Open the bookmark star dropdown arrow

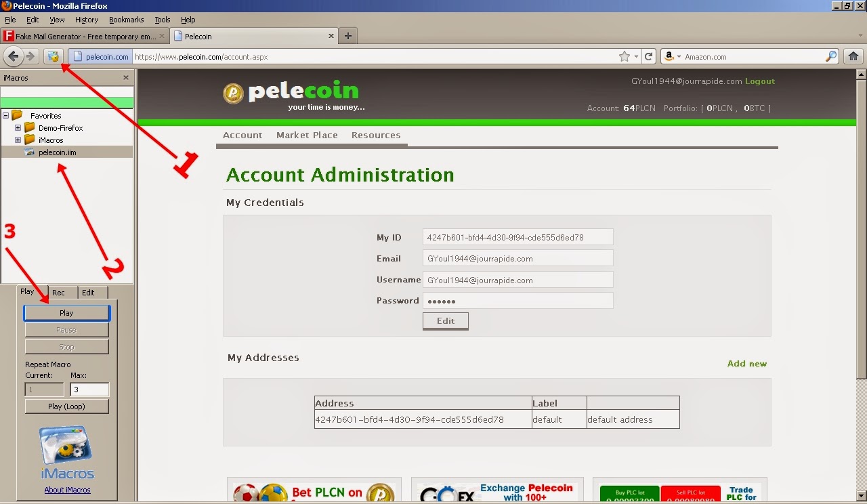[636, 57]
